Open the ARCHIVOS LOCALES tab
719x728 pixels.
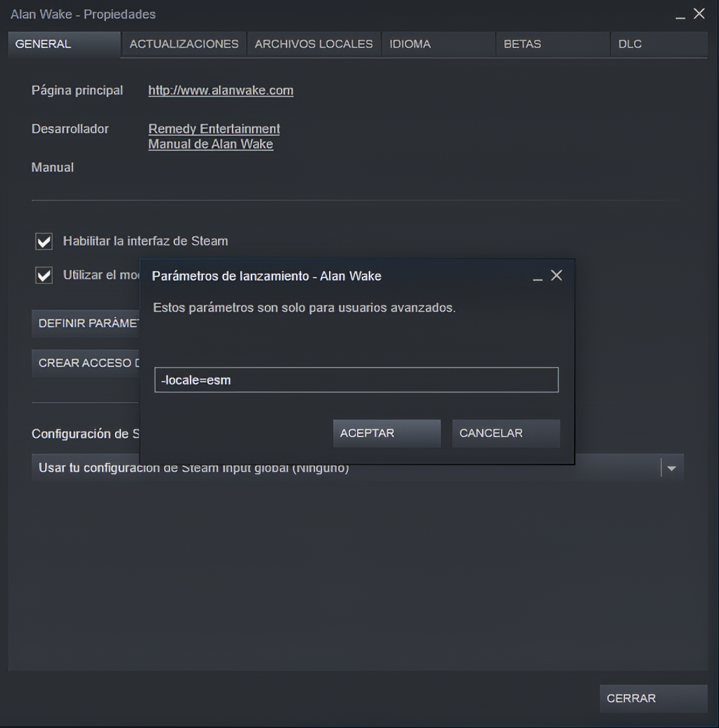coord(314,44)
